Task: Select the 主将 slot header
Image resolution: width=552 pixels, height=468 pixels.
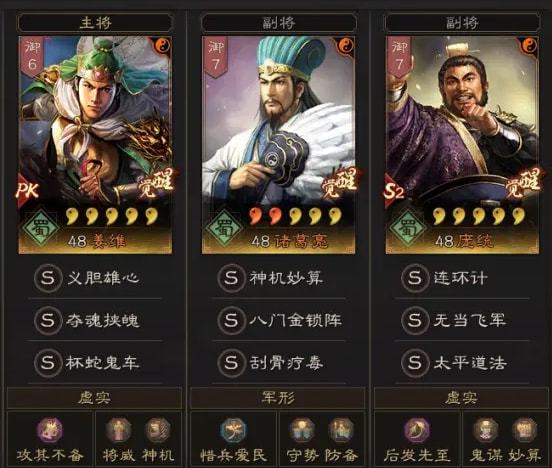Action: 95,23
